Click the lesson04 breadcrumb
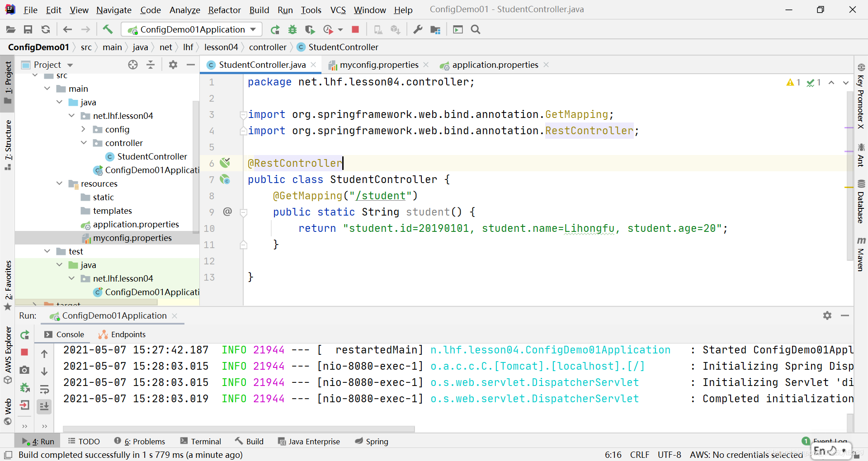Screen dimensions: 868x461 (x=221, y=47)
